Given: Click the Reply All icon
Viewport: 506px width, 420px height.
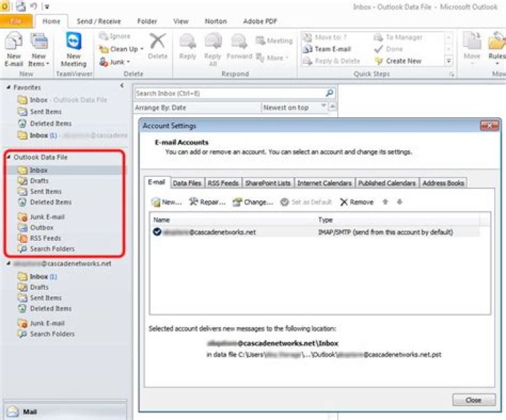Looking at the screenshot, I should [x=213, y=42].
